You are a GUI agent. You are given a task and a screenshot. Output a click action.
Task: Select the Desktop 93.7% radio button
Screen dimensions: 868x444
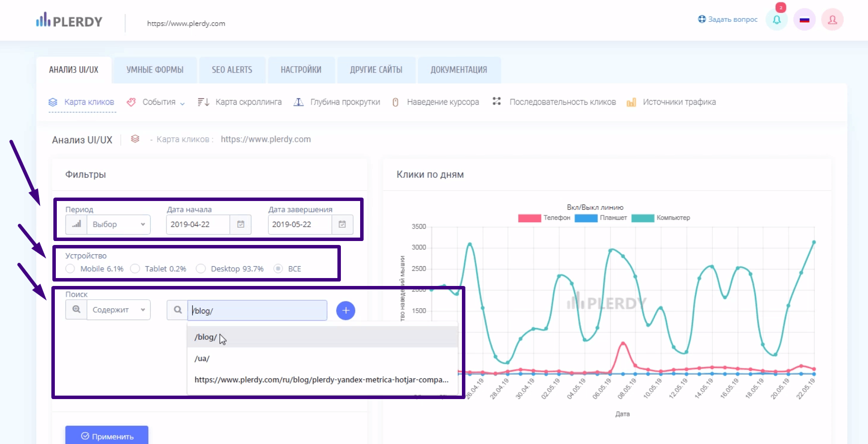(x=201, y=269)
